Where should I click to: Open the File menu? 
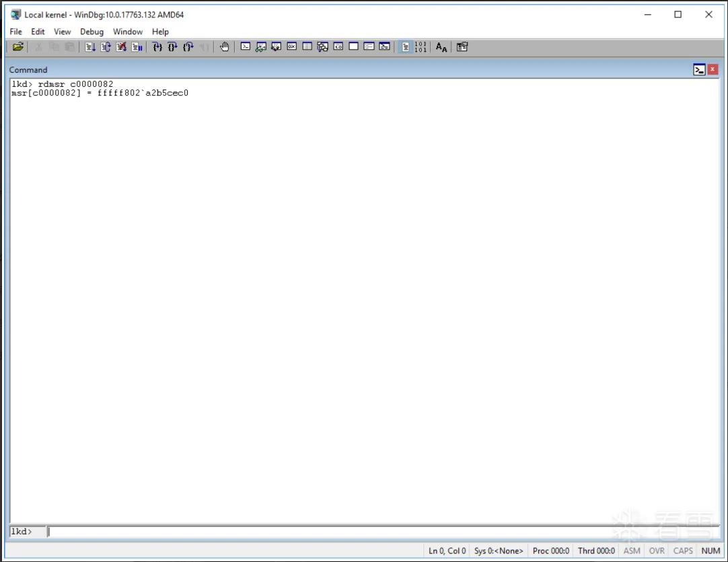pyautogui.click(x=15, y=32)
